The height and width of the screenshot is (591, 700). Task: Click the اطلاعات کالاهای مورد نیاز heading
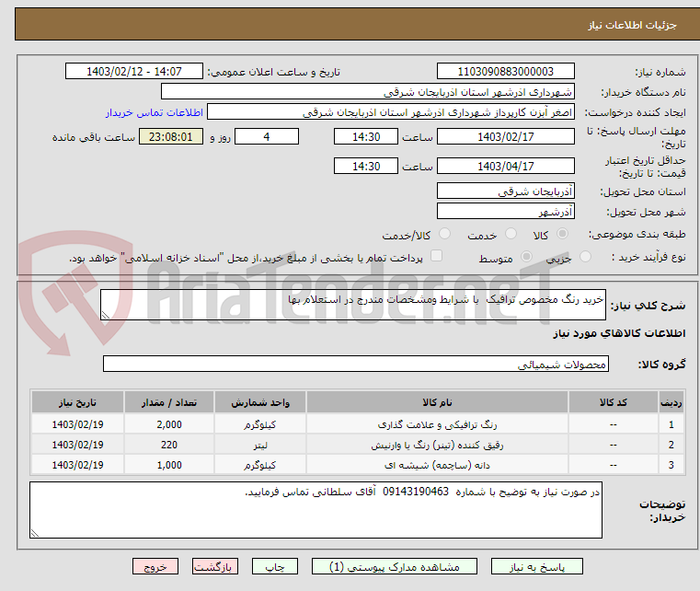619,333
